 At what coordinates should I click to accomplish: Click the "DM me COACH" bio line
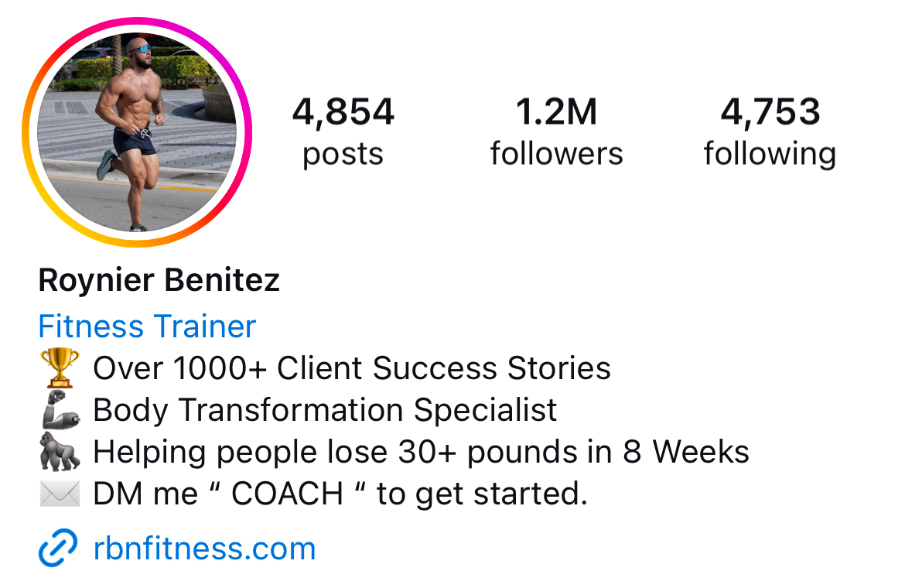point(340,494)
